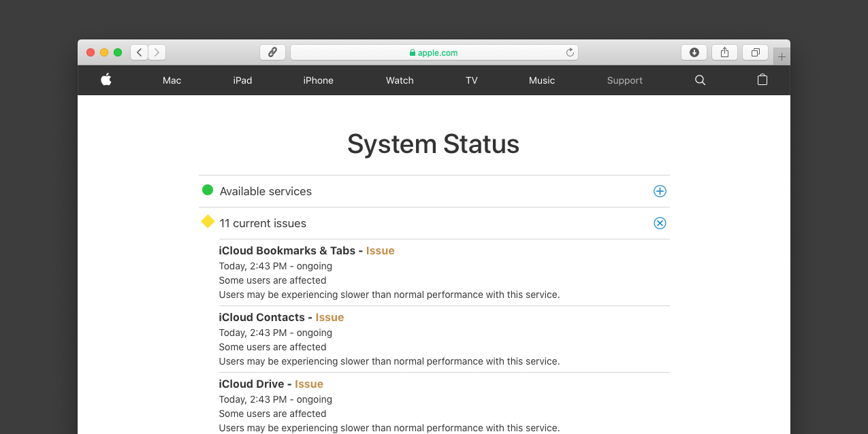Open the Watch navigation link
Image resolution: width=868 pixels, height=434 pixels.
(x=400, y=80)
